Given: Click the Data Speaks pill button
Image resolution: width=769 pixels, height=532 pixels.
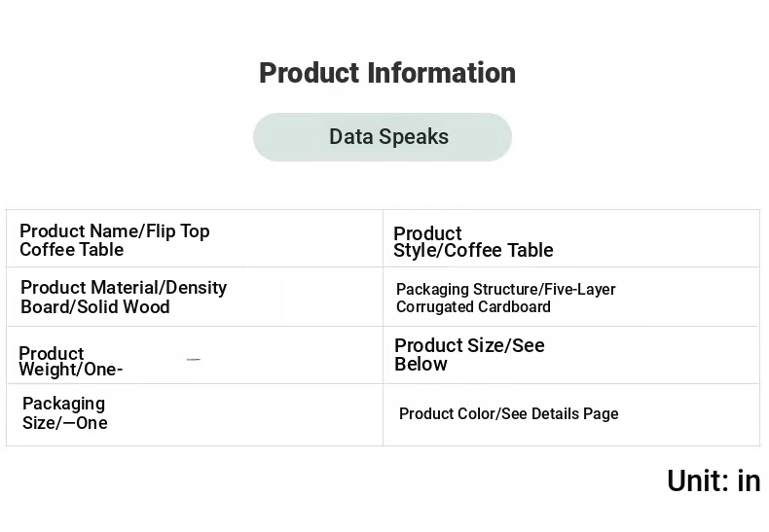Looking at the screenshot, I should tap(382, 137).
